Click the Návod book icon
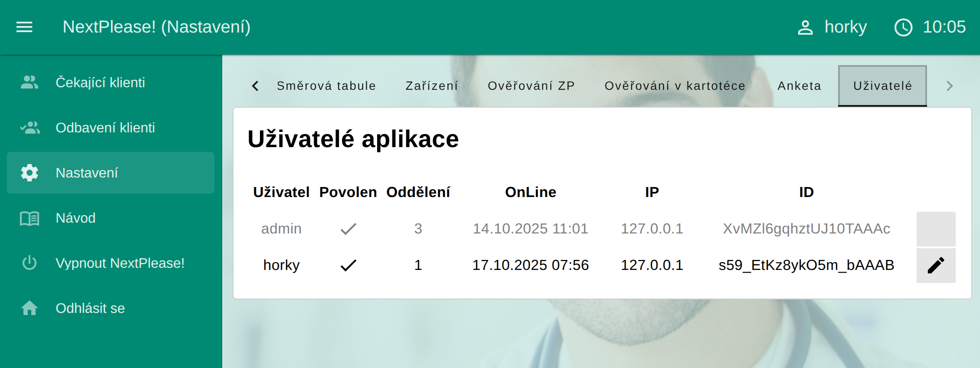The image size is (980, 368). 30,218
